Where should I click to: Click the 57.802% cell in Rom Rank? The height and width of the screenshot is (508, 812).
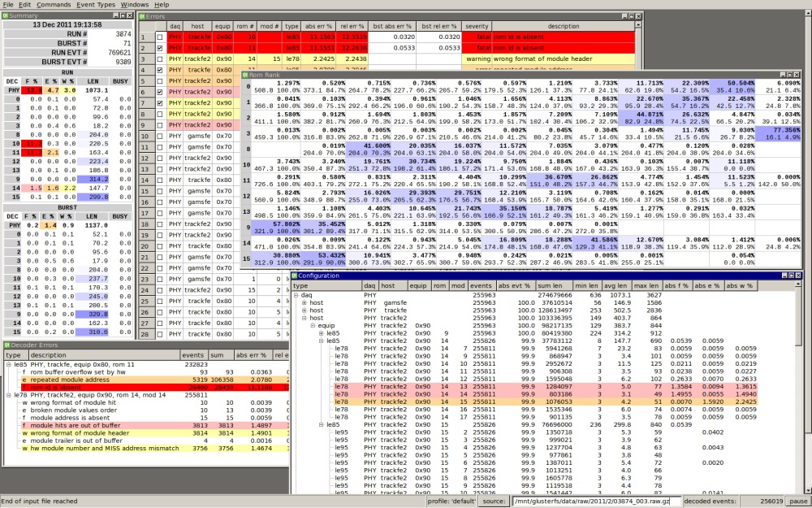click(x=279, y=228)
